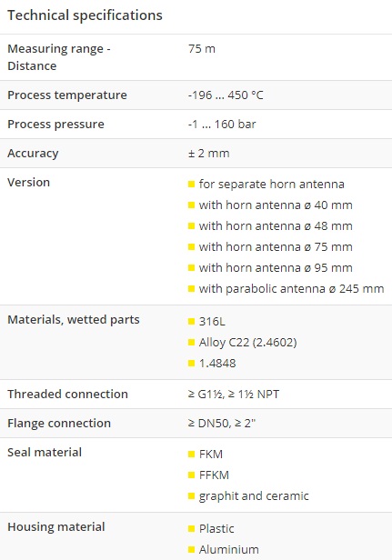Click yellow bullet next to Alloy C22
This screenshot has width=392, height=560.
[x=191, y=343]
